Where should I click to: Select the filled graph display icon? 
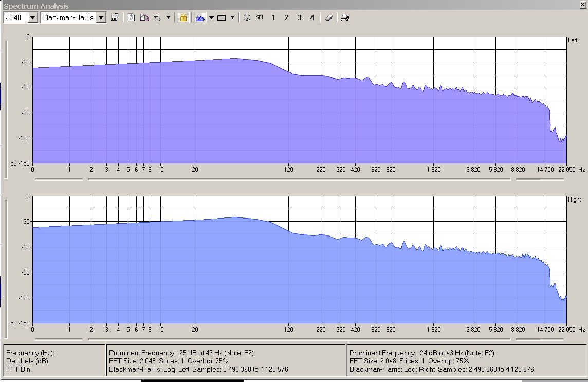tap(200, 17)
